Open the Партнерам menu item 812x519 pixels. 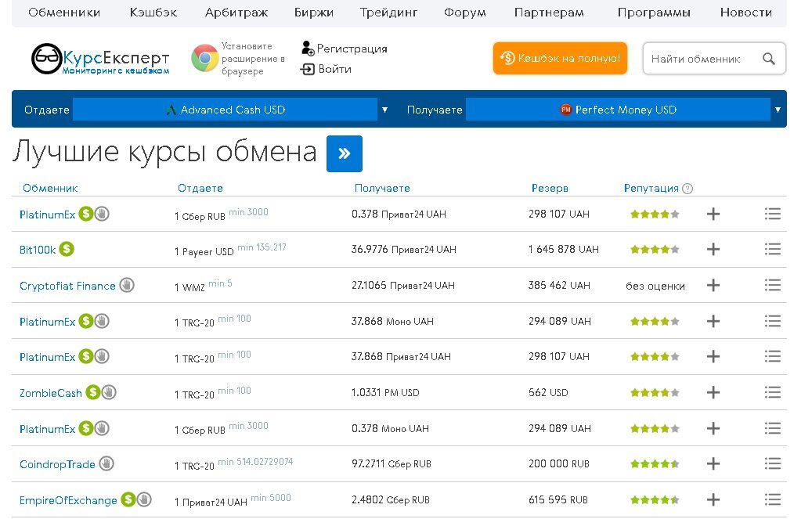tap(549, 13)
